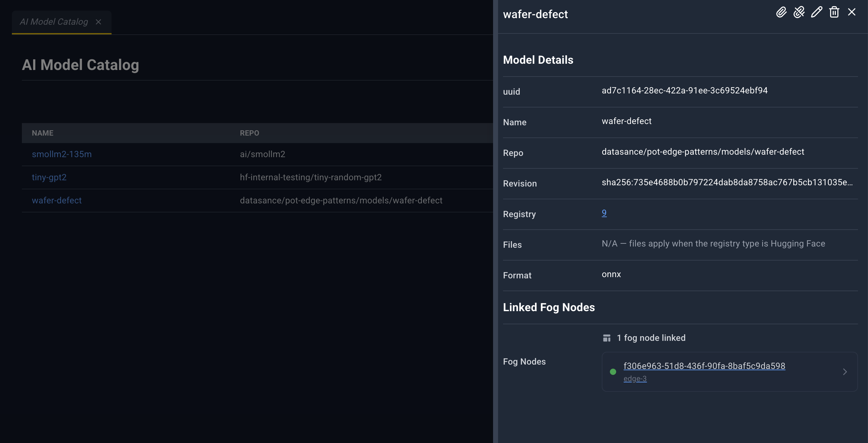Click the truncated sha256 revision value
Viewport: 868px width, 443px height.
[x=727, y=182]
